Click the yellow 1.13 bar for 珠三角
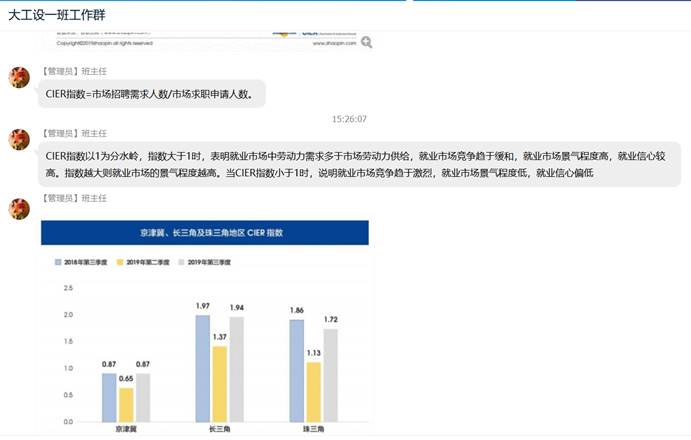691x440 pixels. click(x=311, y=391)
